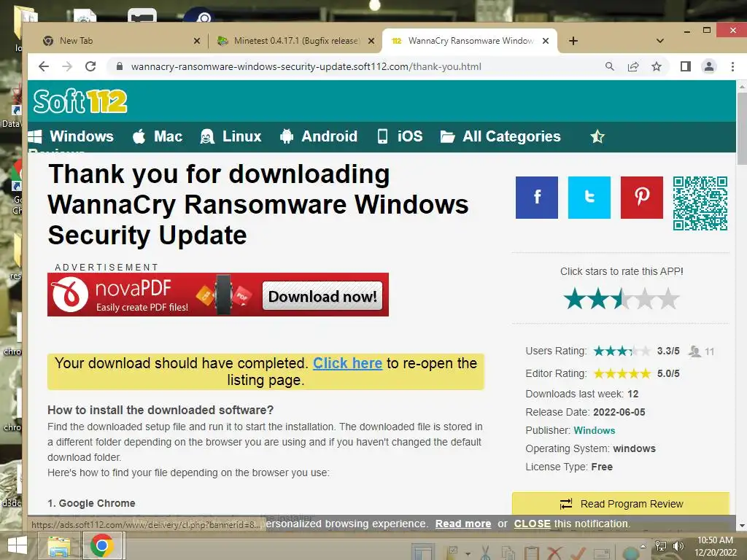Click novaPDF Download now! button
Viewport: 747px width, 560px height.
322,296
